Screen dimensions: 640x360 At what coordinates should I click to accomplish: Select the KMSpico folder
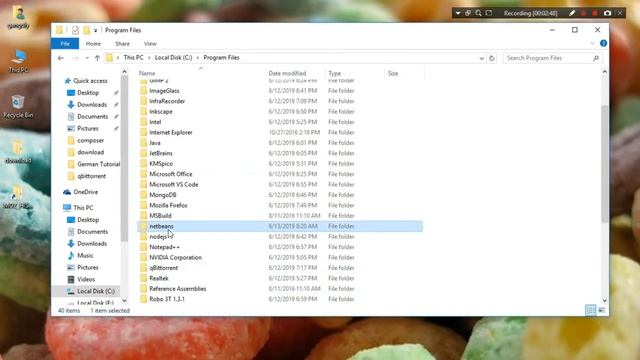pos(161,164)
